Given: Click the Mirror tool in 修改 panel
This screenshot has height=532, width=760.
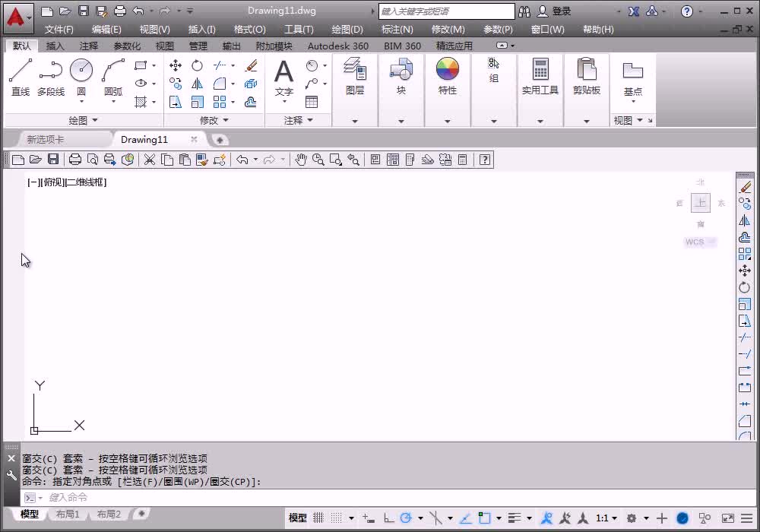Looking at the screenshot, I should (x=198, y=84).
